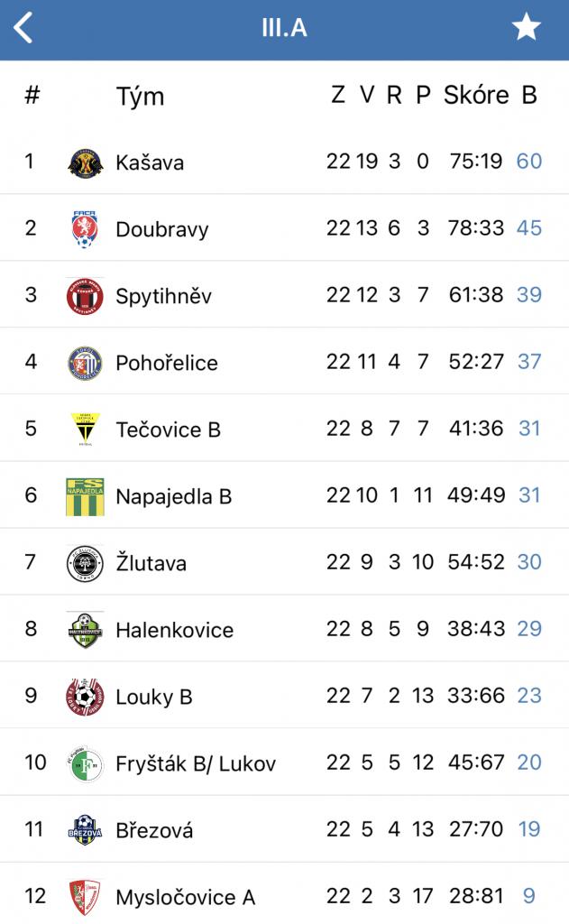Tap the Tým column header
The image size is (569, 924).
[x=140, y=97]
